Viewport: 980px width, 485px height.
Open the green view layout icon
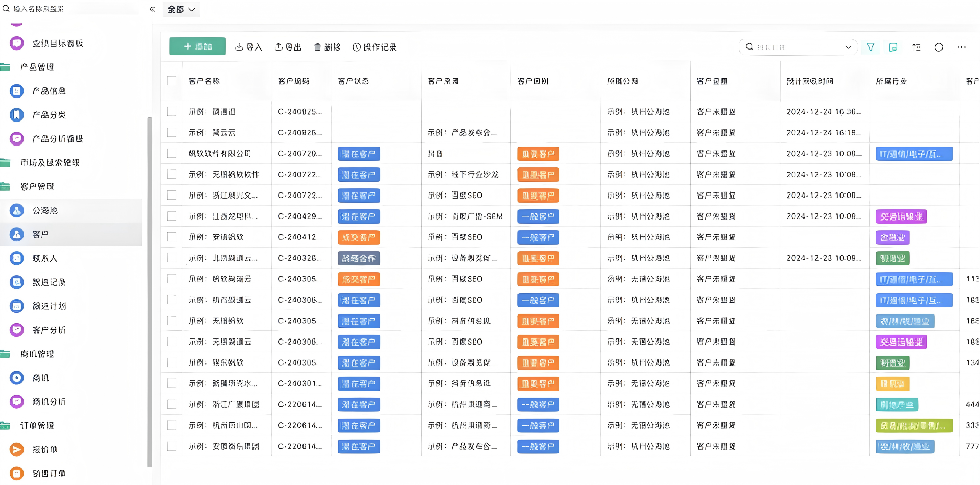coord(893,47)
